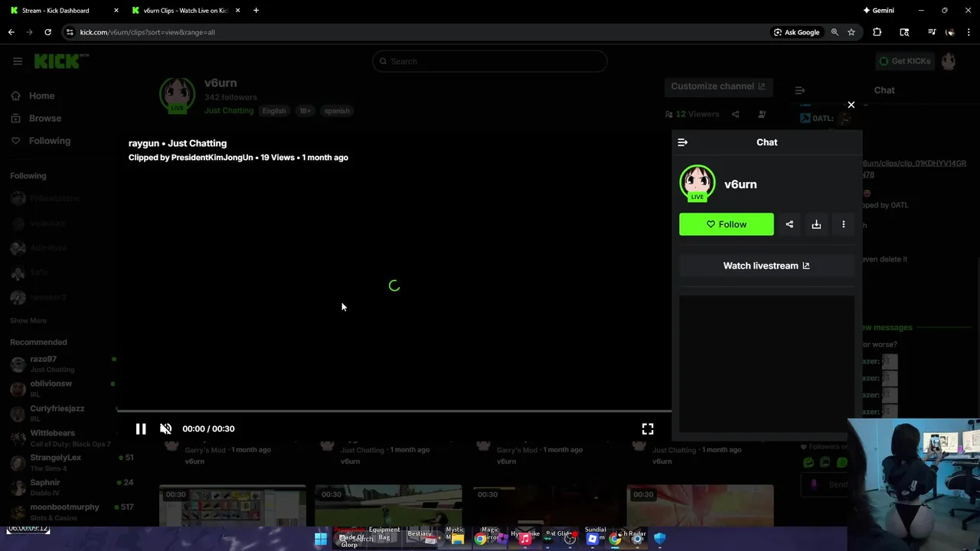
Task: Open Roblox from taskbar
Action: 592,539
